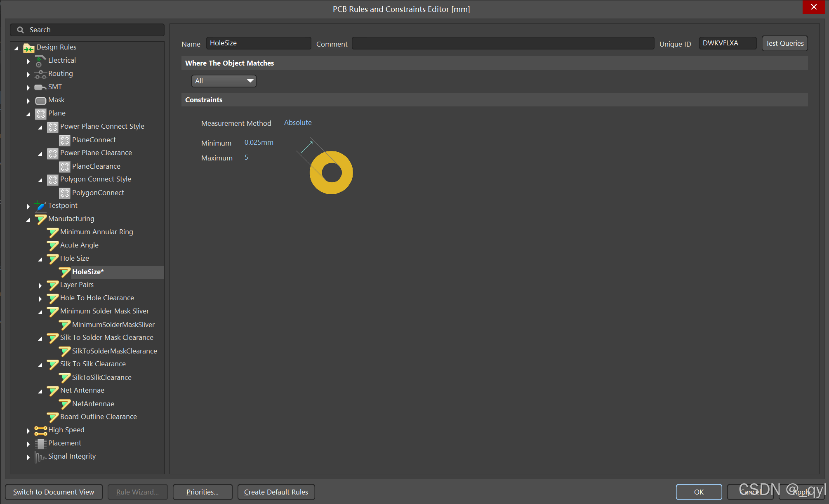Click the Signal Integrity waveform icon
Screen dimensions: 829x504
pyautogui.click(x=40, y=457)
